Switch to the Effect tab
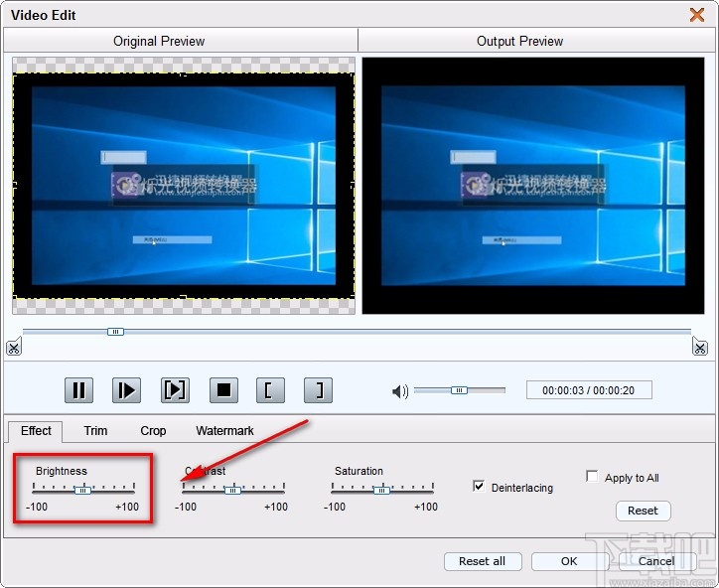719x588 pixels. (36, 431)
